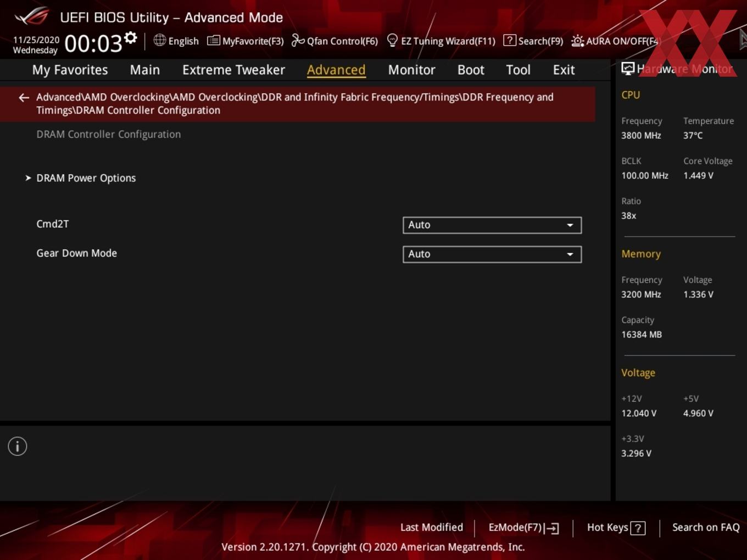The height and width of the screenshot is (560, 747).
Task: Click the info circle icon
Action: (18, 446)
